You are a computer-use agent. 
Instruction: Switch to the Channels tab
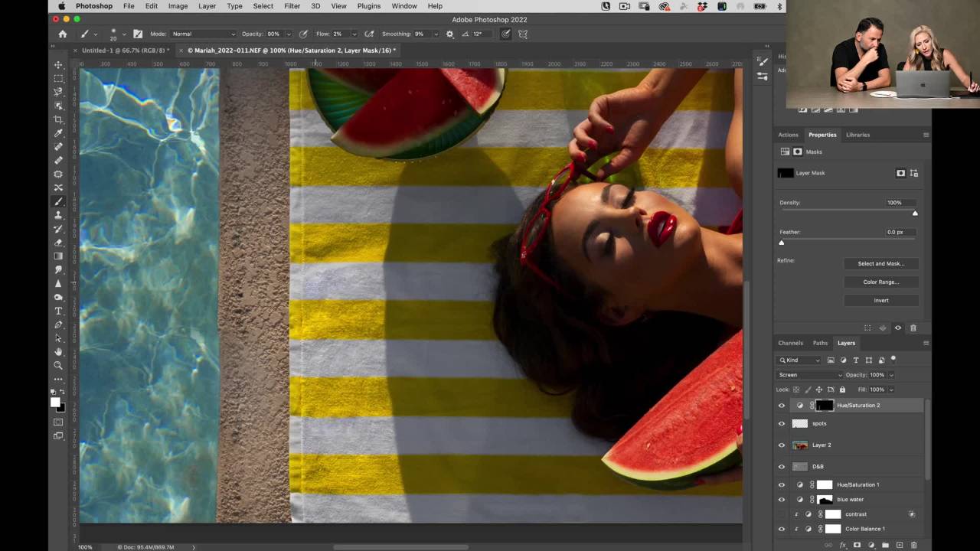tap(790, 343)
